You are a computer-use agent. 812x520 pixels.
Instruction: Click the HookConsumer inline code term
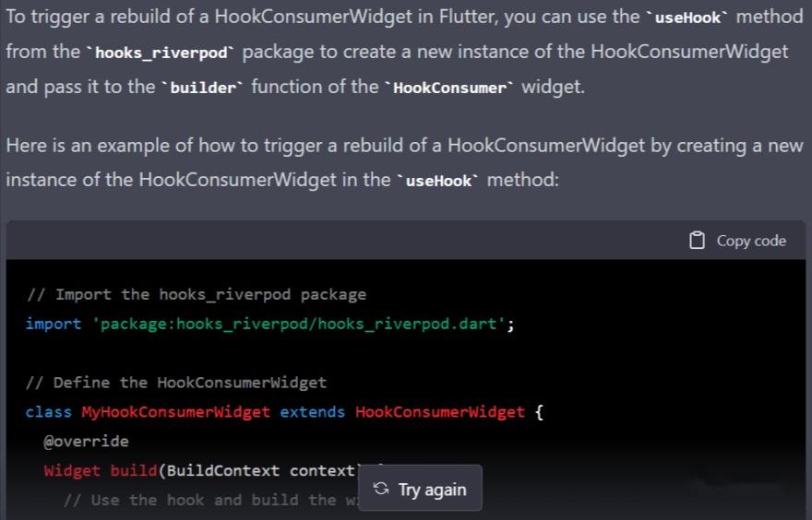[x=449, y=88]
